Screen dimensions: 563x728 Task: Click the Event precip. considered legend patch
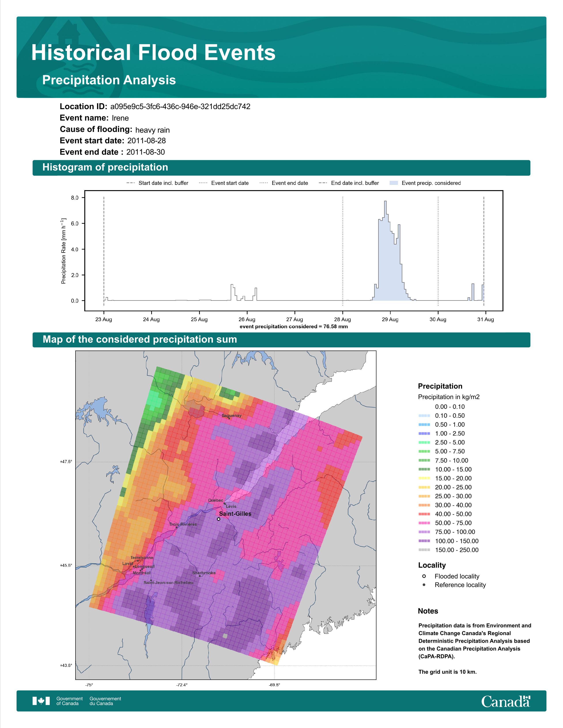click(394, 183)
